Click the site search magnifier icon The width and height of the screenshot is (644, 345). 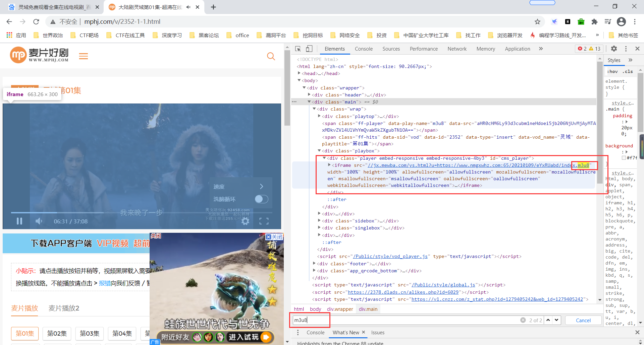coord(271,56)
